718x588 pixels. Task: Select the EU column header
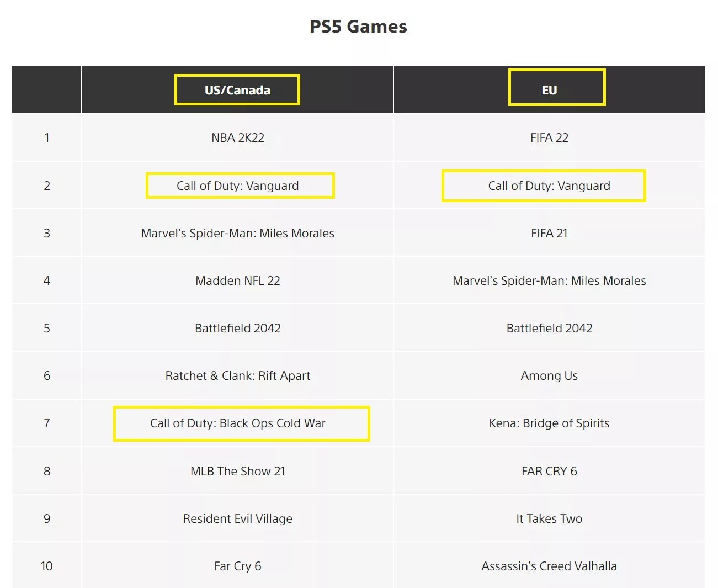point(549,90)
